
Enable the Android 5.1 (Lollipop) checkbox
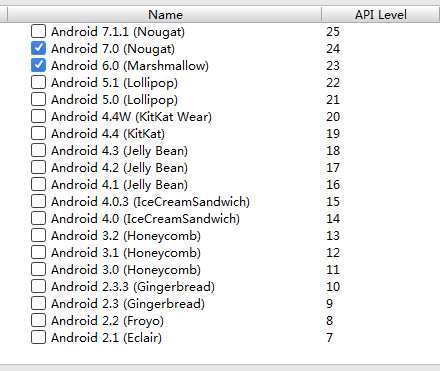pos(38,82)
